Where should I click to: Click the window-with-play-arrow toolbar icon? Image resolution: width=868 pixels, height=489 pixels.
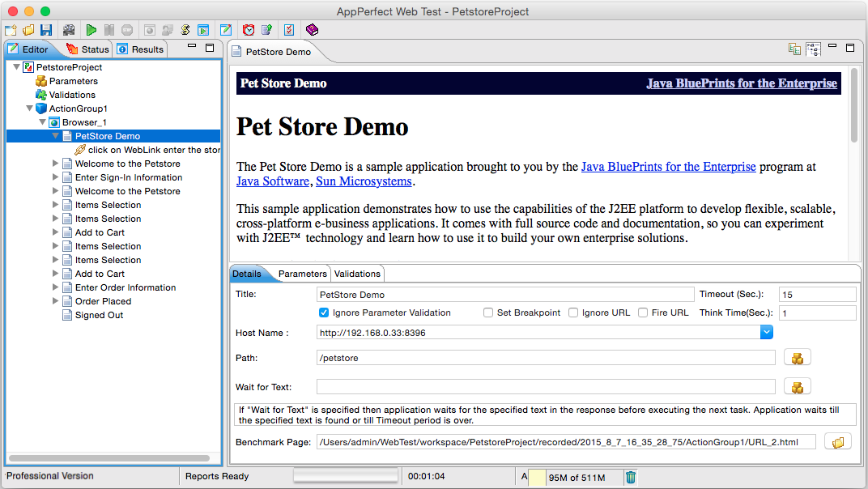203,30
